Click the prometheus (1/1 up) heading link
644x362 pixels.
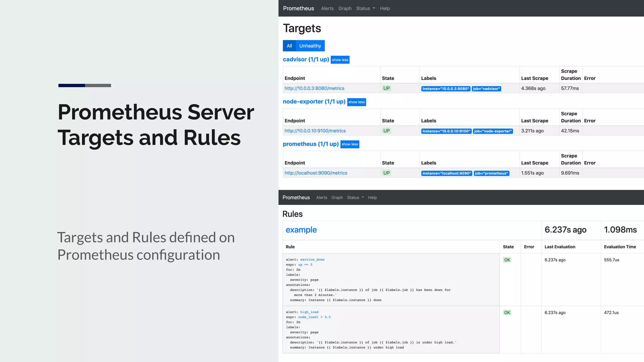311,144
